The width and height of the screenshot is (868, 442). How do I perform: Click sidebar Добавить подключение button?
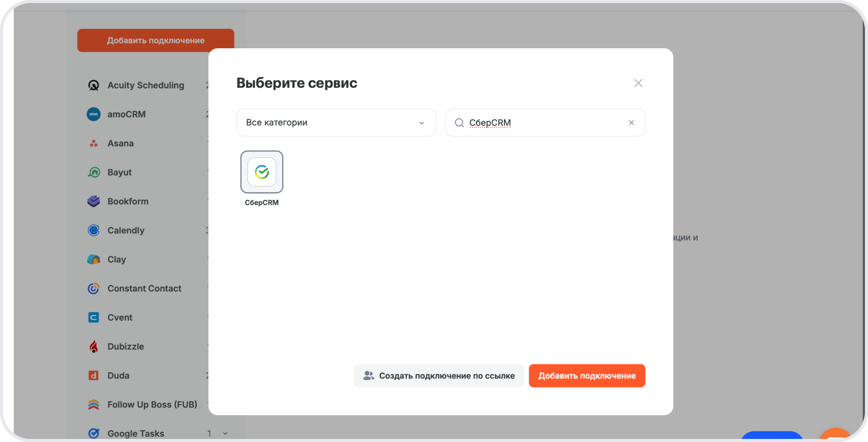click(156, 40)
